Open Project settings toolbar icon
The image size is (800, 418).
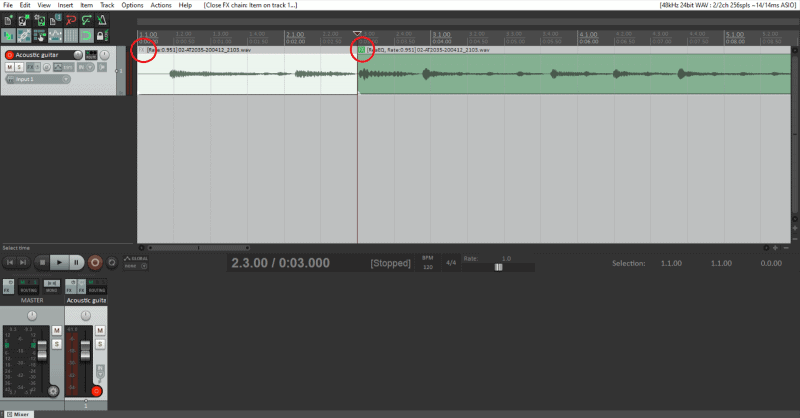(x=55, y=20)
